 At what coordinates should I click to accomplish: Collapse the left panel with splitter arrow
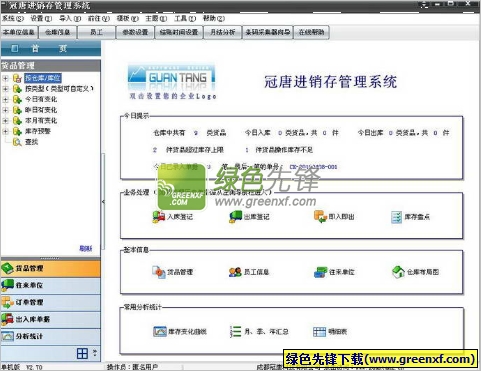pos(103,202)
